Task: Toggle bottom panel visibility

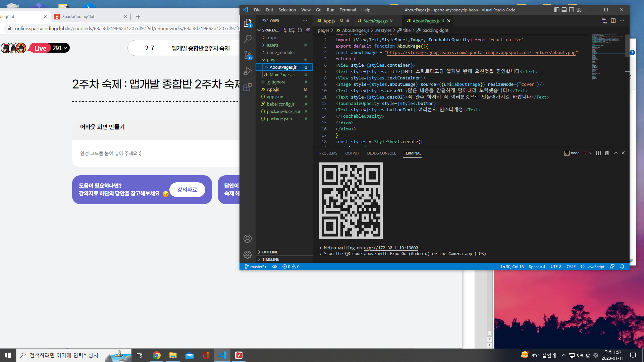Action: coord(564,10)
